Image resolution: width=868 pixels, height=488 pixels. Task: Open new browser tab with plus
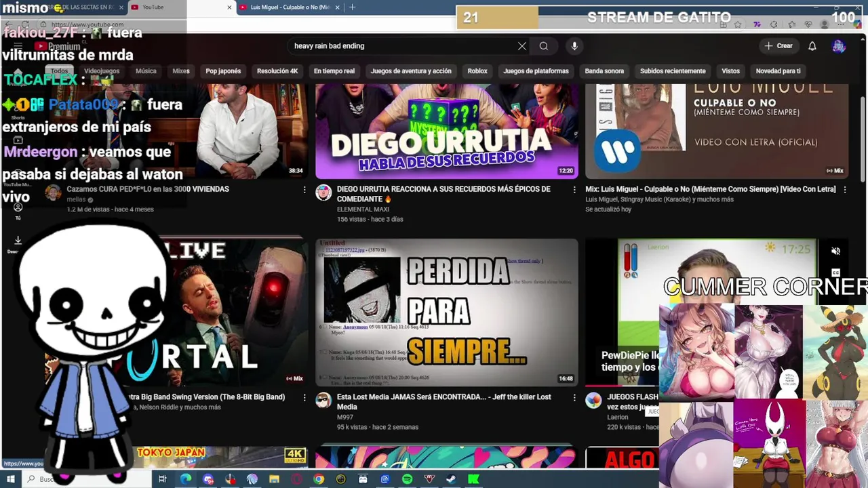pyautogui.click(x=352, y=7)
